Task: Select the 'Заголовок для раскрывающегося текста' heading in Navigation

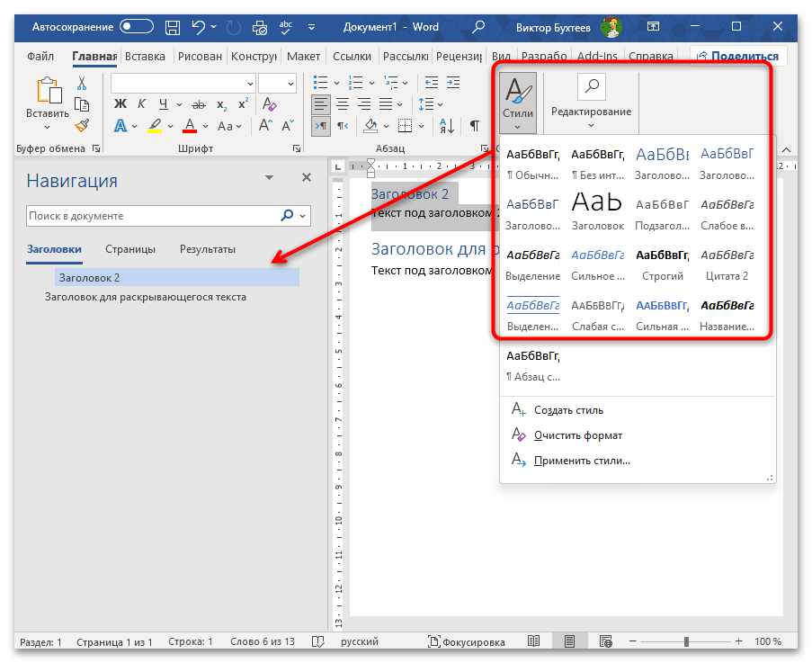Action: (146, 297)
